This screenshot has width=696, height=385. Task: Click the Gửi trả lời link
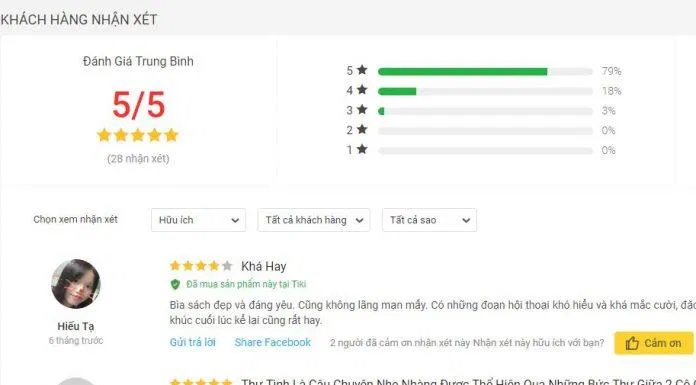[193, 342]
